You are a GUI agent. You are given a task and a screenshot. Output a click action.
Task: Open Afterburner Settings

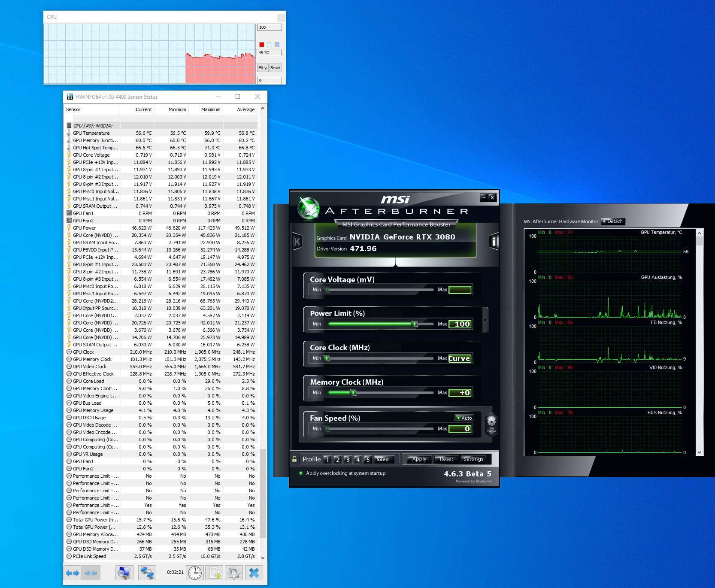[473, 459]
